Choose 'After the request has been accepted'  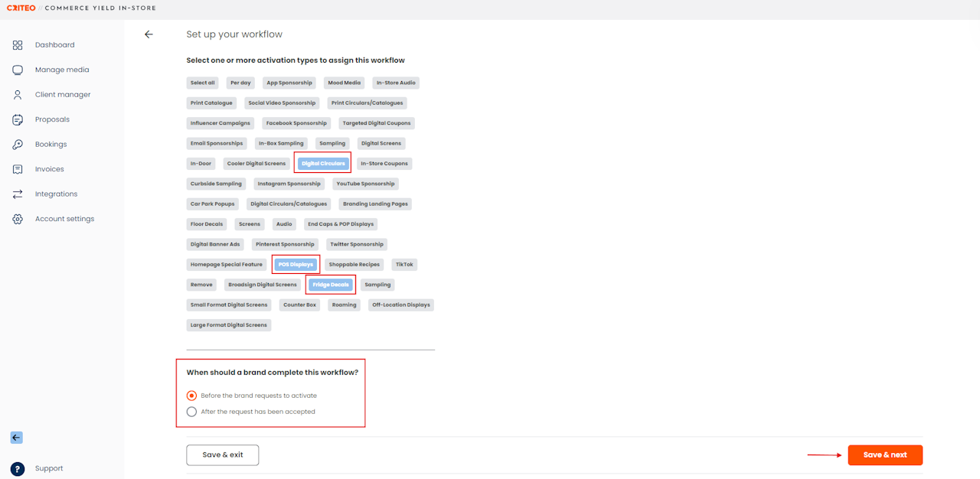coord(191,412)
